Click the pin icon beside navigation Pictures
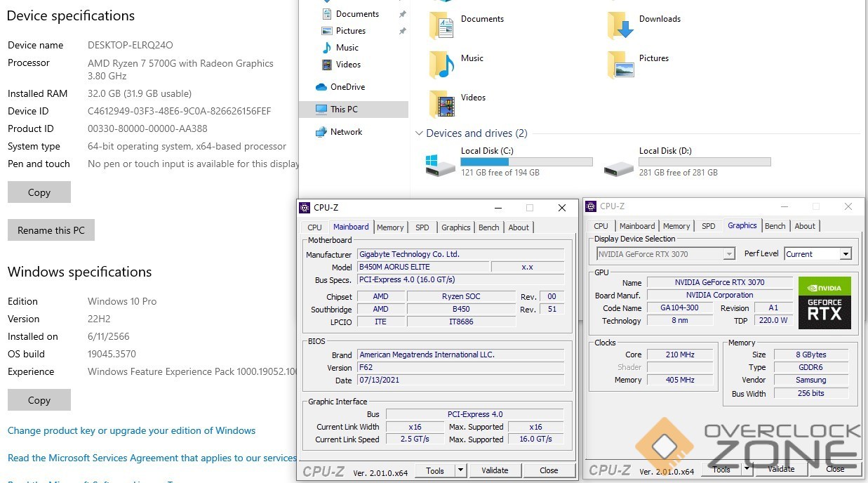Viewport: 868px width, 483px height. pos(402,31)
